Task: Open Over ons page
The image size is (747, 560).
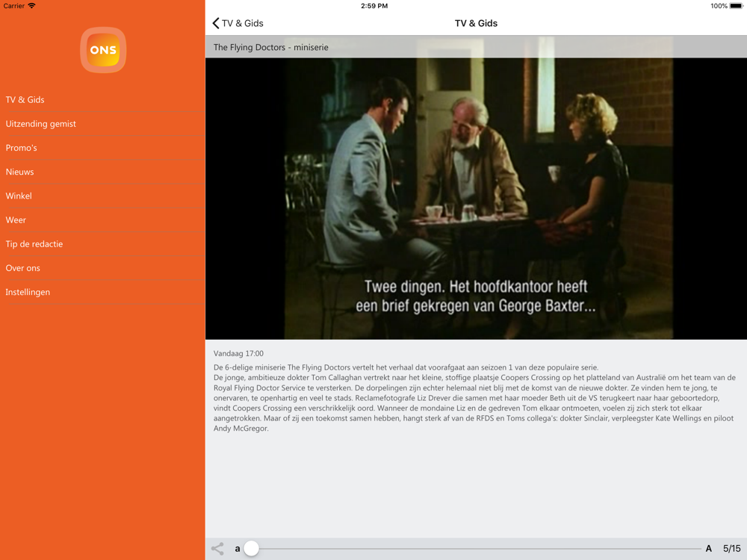Action: 102,268
